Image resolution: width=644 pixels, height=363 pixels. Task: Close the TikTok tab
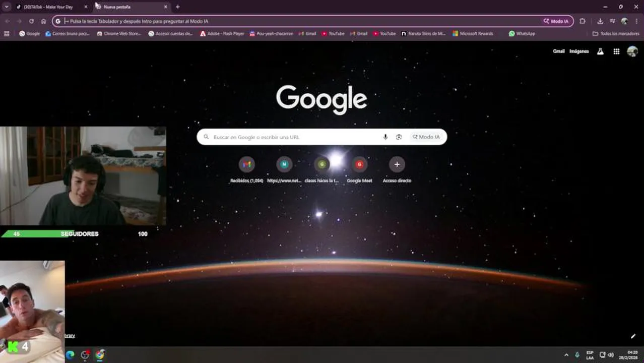tap(86, 7)
